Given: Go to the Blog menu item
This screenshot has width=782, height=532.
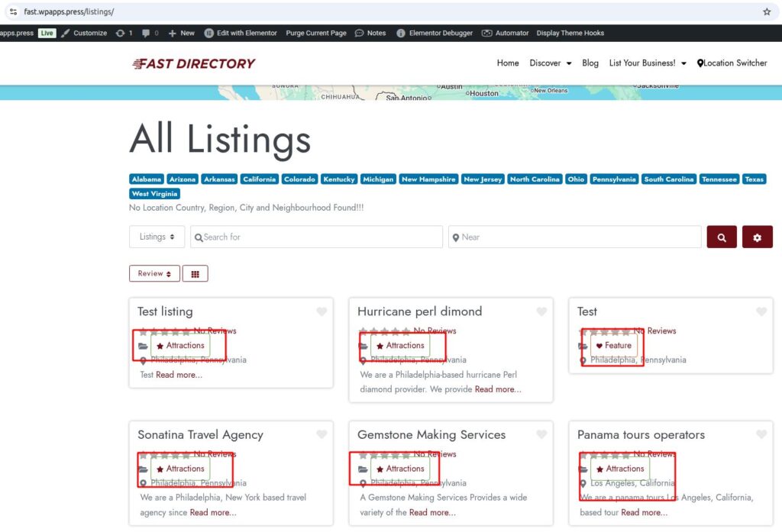Looking at the screenshot, I should [590, 63].
